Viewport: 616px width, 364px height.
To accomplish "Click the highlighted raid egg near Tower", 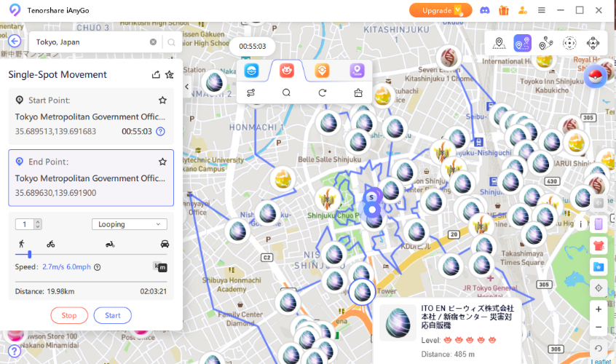I will [362, 292].
